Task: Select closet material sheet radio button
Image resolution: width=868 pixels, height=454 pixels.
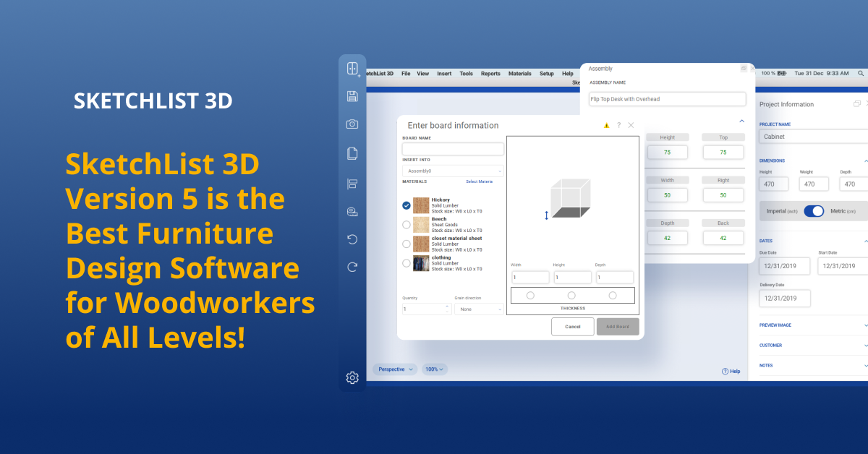Action: point(407,244)
